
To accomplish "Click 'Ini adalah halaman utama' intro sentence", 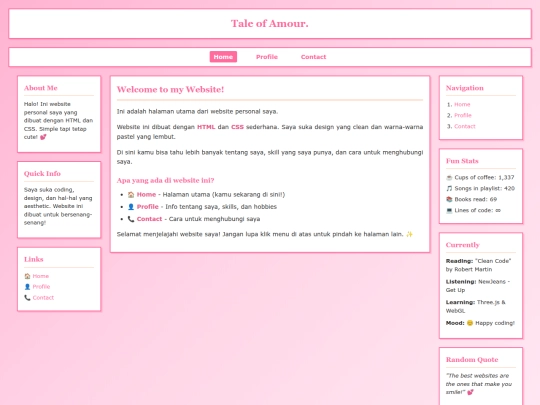I will 197,112.
